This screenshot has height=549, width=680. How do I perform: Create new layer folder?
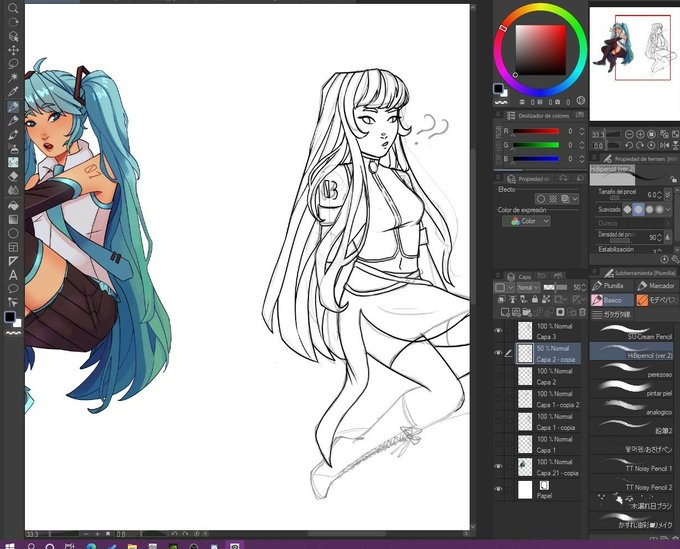click(x=527, y=312)
